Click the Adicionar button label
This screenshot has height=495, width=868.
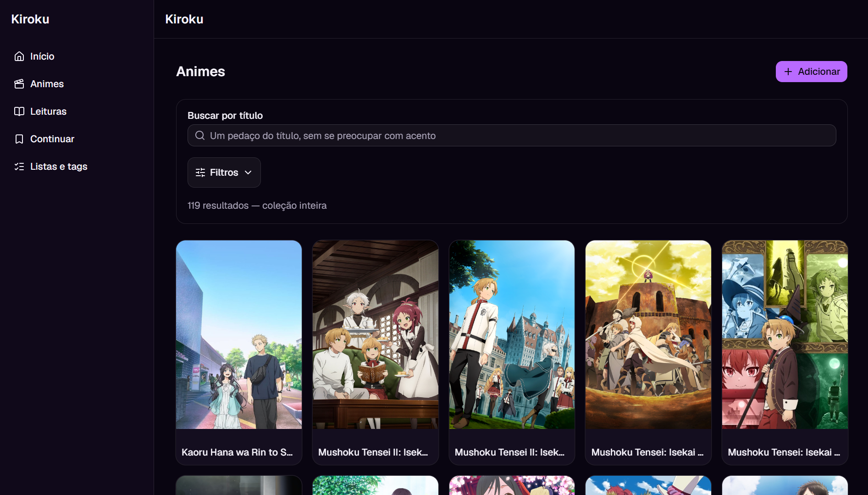coord(819,72)
